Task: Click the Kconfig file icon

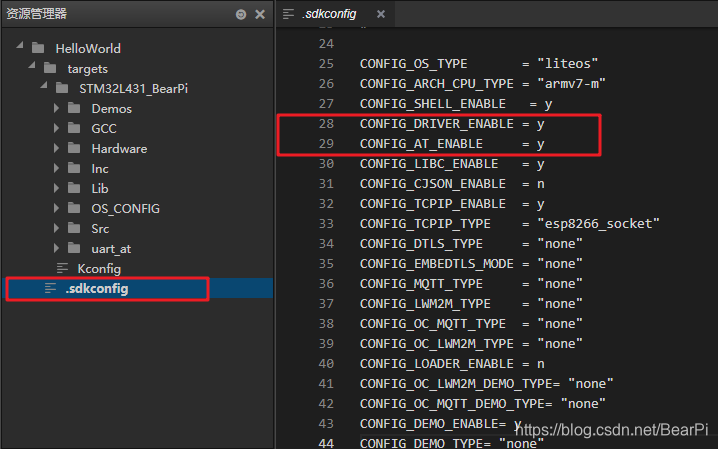Action: [62, 268]
